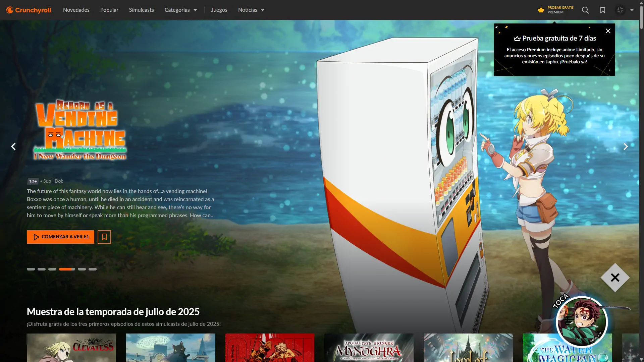Click the 14+ age rating badge
Screen dimensions: 644x362
(33, 181)
